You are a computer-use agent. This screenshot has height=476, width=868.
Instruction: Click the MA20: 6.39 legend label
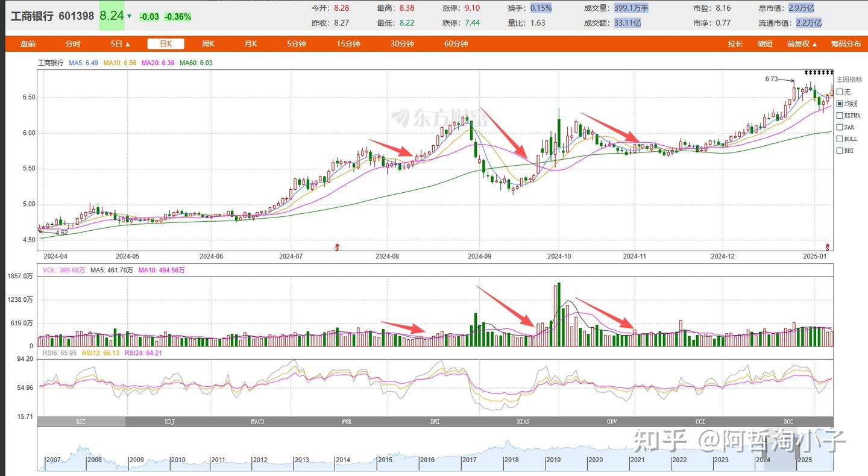158,63
